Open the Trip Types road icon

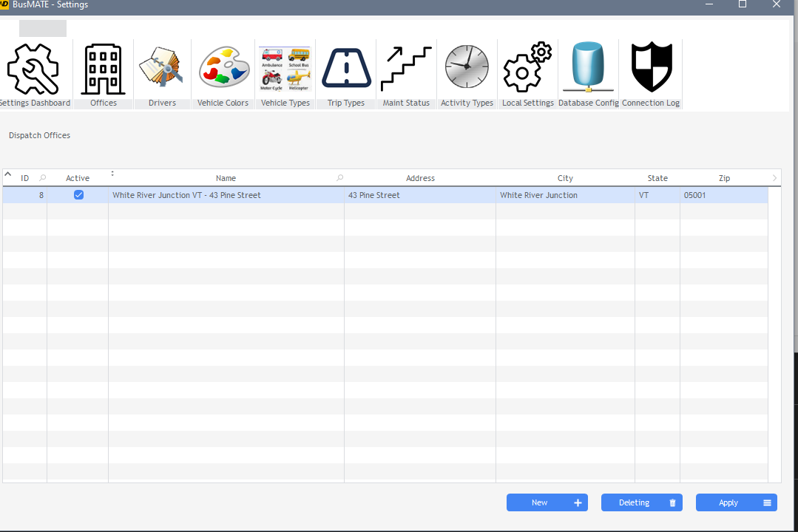click(x=346, y=68)
